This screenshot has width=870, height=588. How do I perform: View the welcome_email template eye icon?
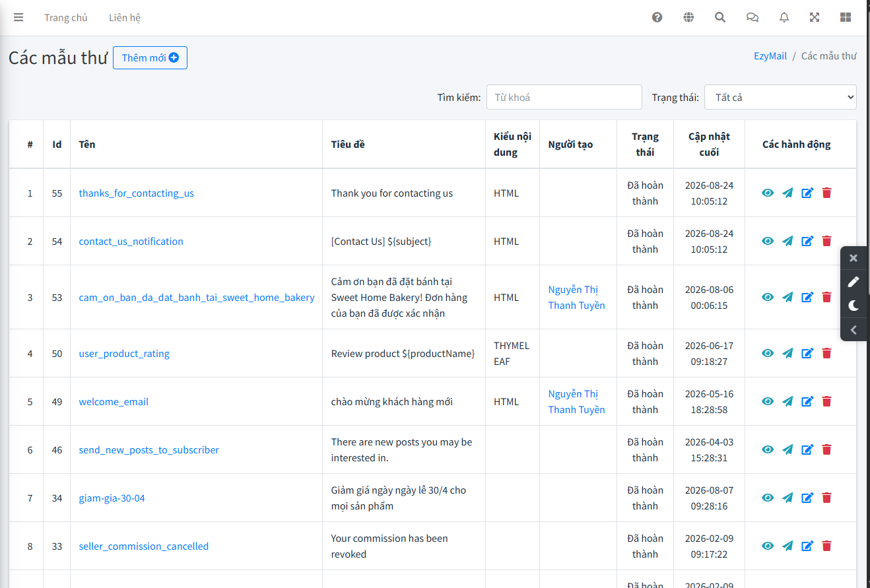[768, 401]
